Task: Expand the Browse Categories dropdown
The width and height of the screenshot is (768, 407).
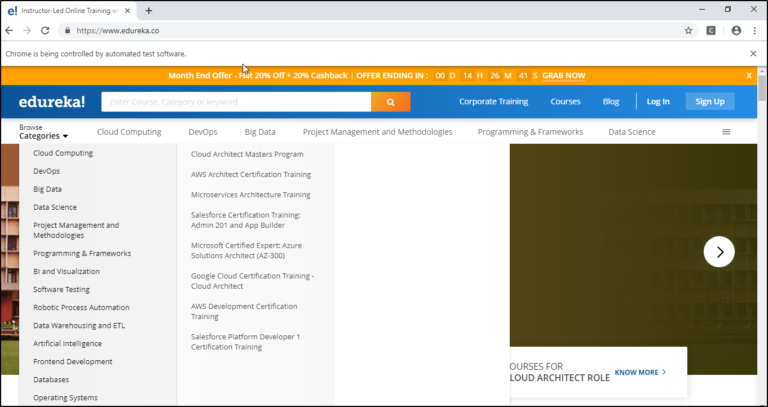Action: (x=44, y=132)
